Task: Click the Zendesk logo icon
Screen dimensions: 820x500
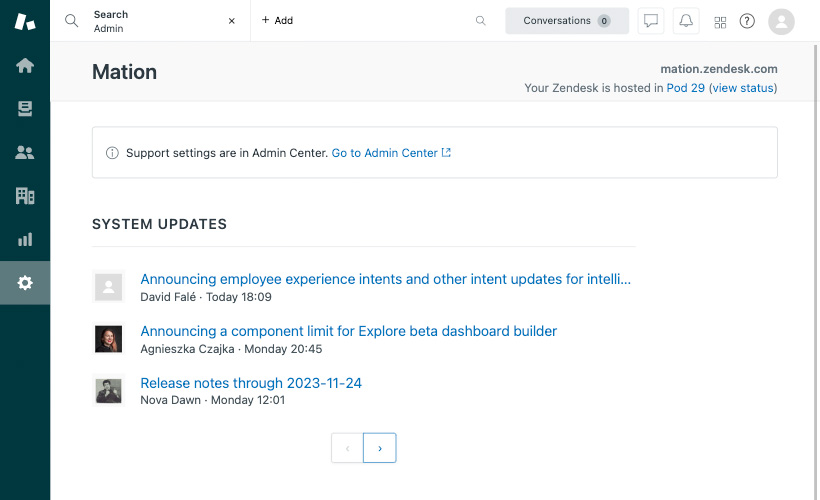Action: tap(25, 21)
